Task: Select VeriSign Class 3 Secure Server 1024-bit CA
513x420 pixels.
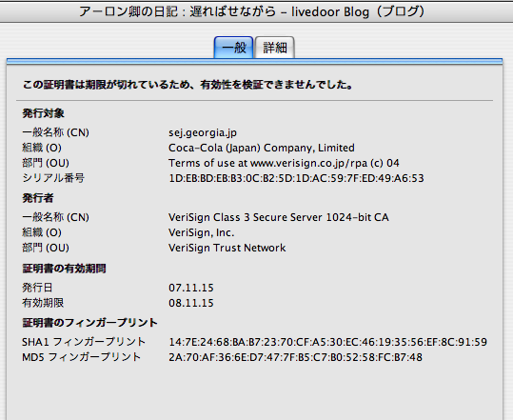Action: tap(279, 217)
